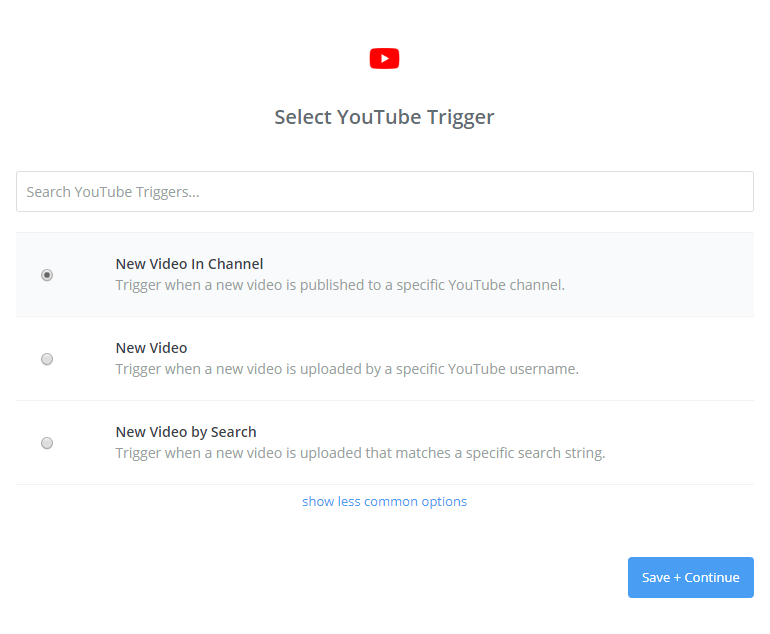The width and height of the screenshot is (770, 634).
Task: Click the "Select YouTube Trigger" heading
Action: coord(384,117)
